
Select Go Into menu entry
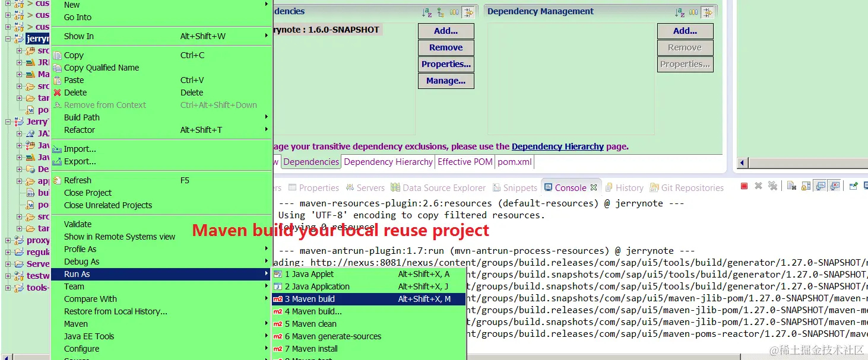pos(161,17)
